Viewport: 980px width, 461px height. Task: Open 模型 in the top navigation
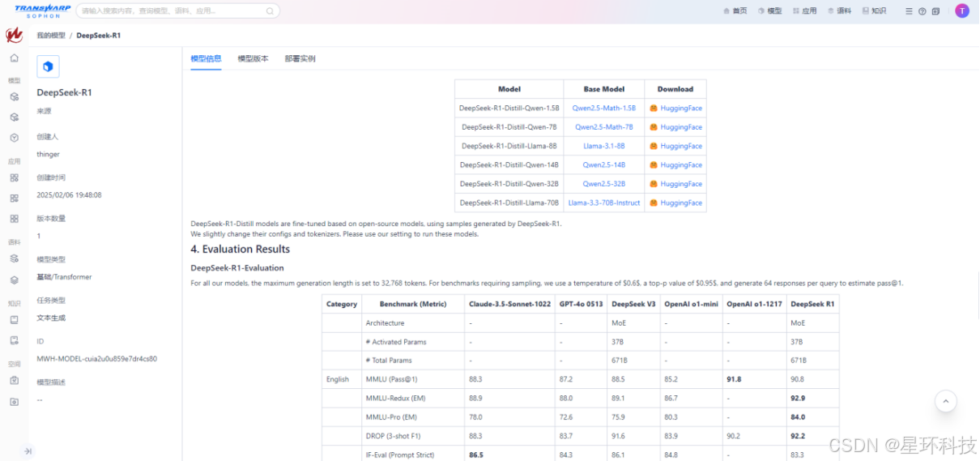tap(769, 11)
